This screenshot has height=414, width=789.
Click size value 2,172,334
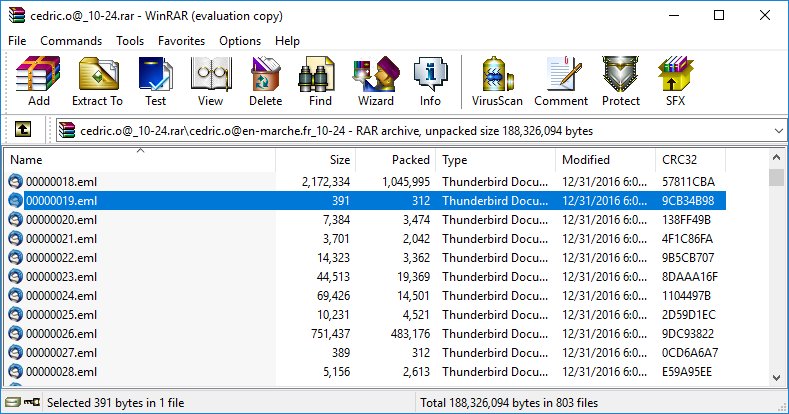coord(326,182)
